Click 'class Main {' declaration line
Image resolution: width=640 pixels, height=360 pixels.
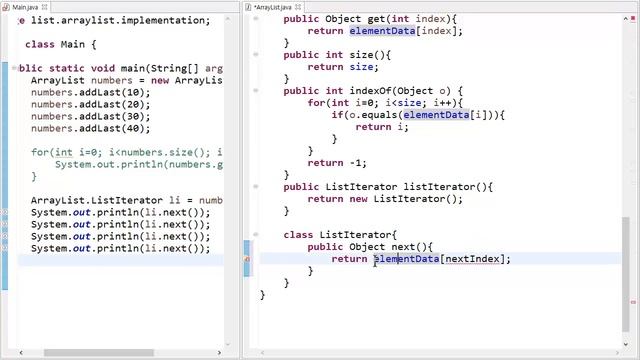click(x=60, y=44)
